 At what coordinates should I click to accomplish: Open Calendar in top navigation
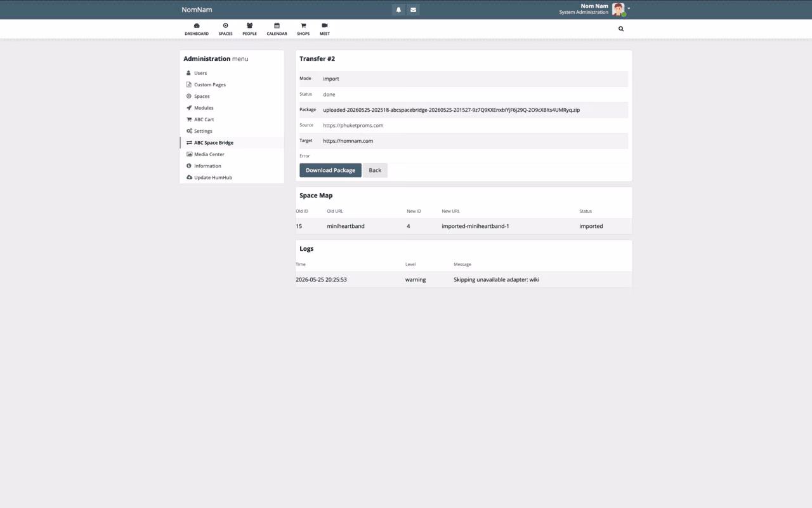click(277, 29)
